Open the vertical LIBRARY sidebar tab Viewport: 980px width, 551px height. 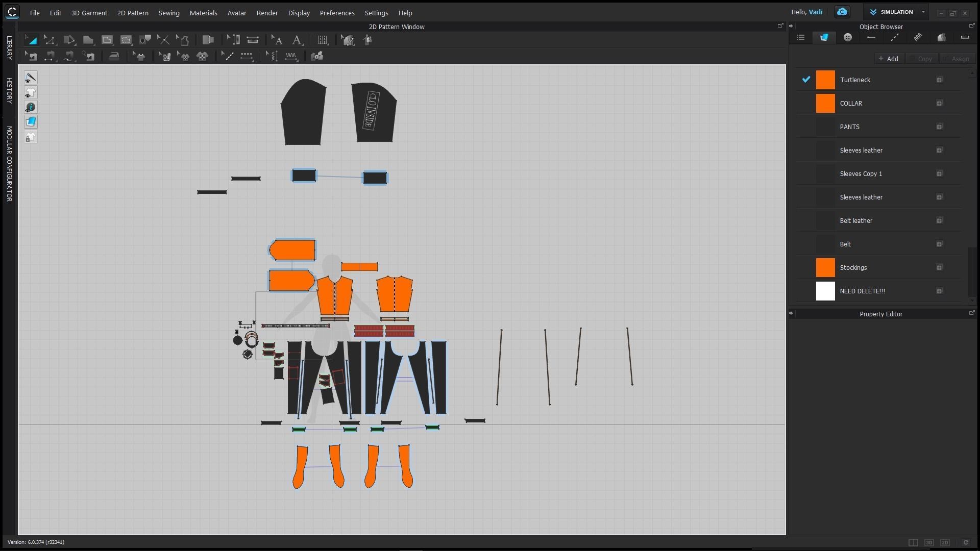pyautogui.click(x=9, y=47)
